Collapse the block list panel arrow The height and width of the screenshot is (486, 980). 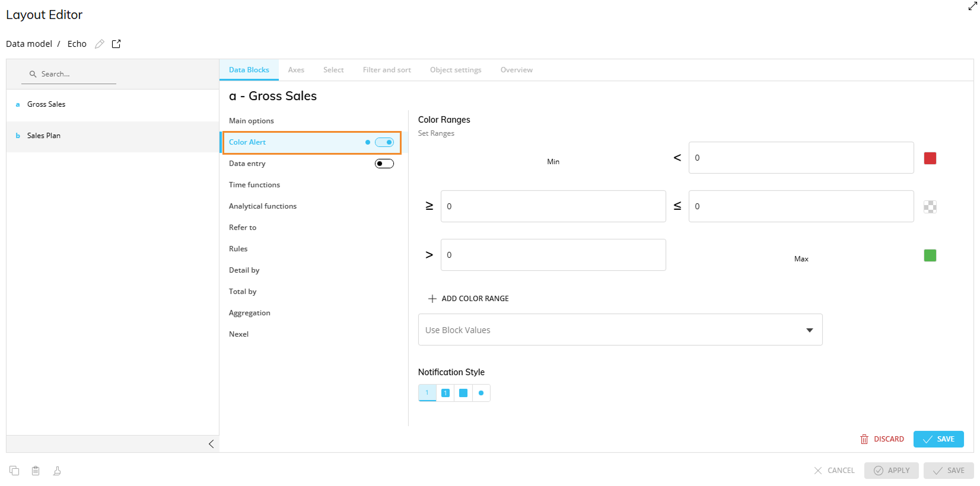click(x=211, y=444)
